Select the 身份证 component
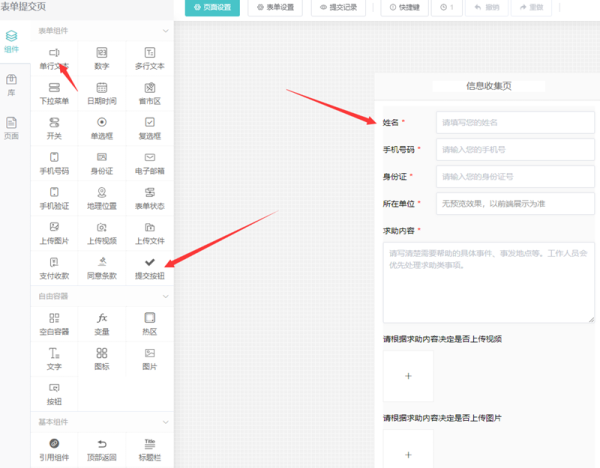Screen dimensions: 600x468 (102, 163)
